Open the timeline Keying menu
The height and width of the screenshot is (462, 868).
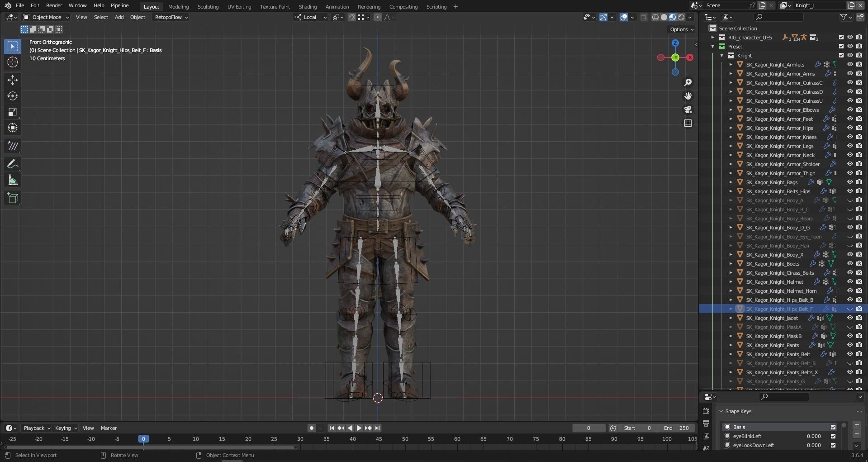click(x=66, y=428)
